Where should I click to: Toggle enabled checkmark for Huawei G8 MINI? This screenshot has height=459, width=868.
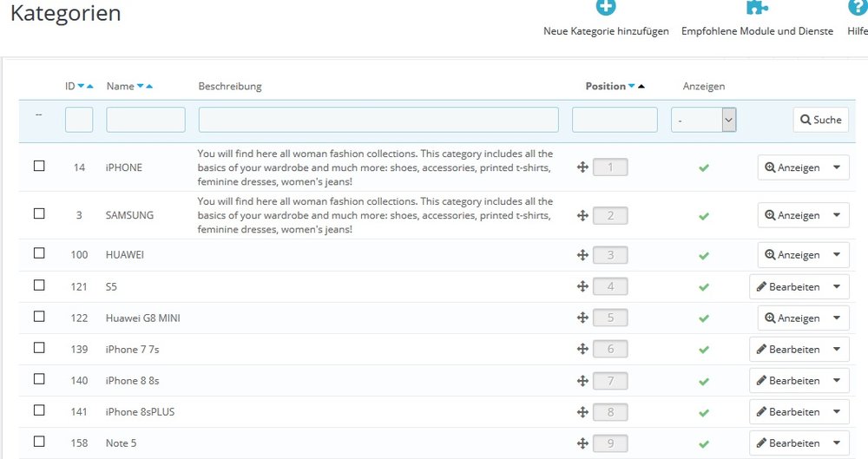pos(704,318)
